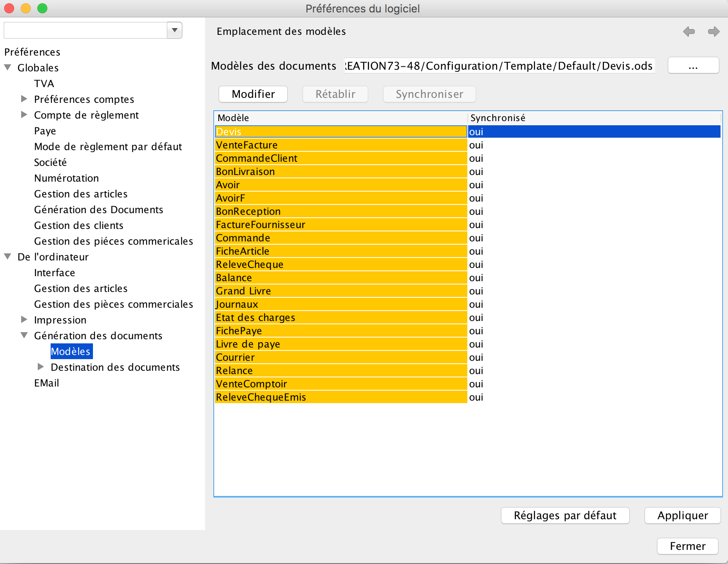Screen dimensions: 728x564
Task: Open the search combo box dropdown arrow
Action: [x=175, y=30]
